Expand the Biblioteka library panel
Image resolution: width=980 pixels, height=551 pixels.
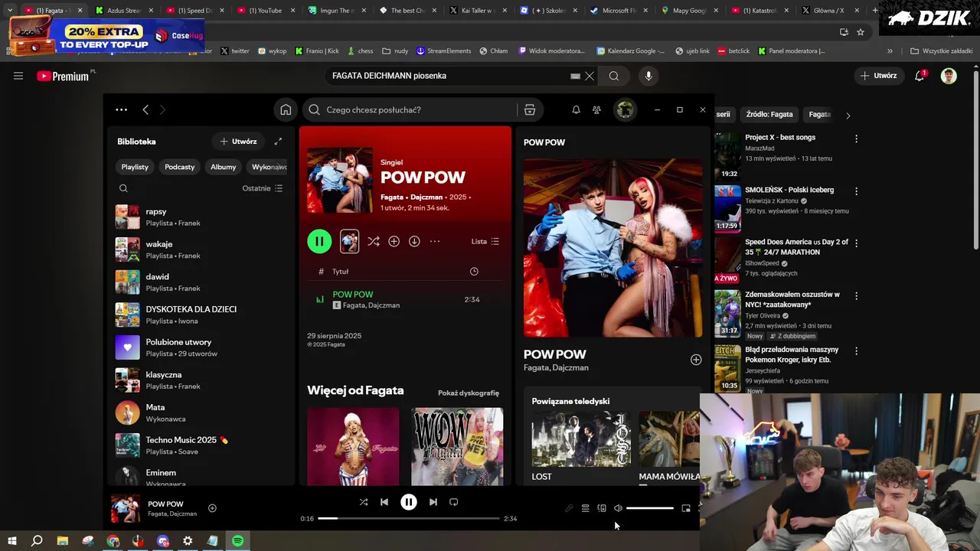pos(278,141)
